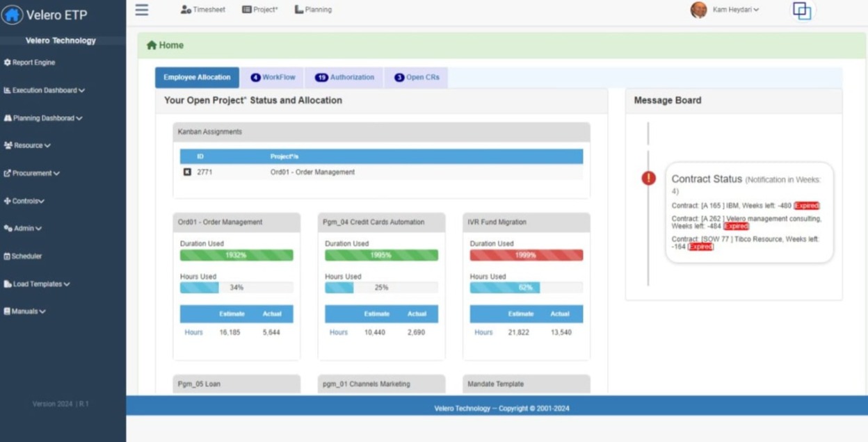
Task: Open the Planning top menu item
Action: 313,10
